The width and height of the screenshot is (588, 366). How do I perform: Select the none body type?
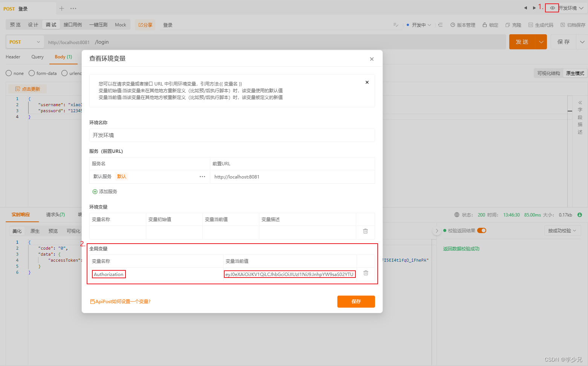click(8, 73)
